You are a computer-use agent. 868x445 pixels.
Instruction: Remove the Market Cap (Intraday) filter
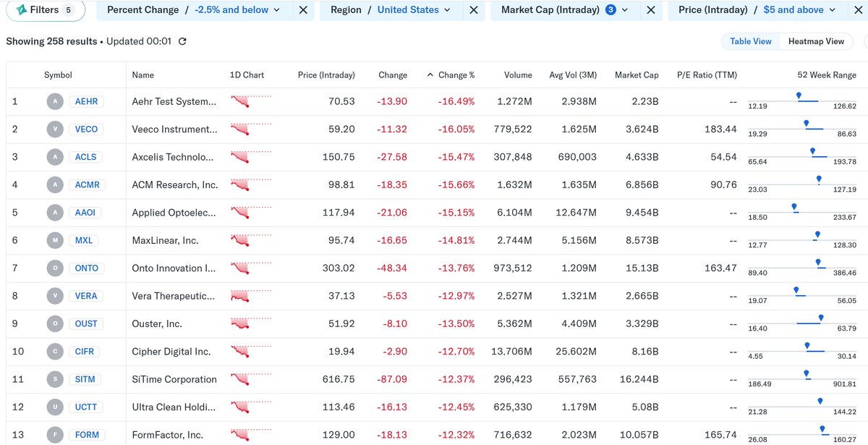(x=650, y=10)
